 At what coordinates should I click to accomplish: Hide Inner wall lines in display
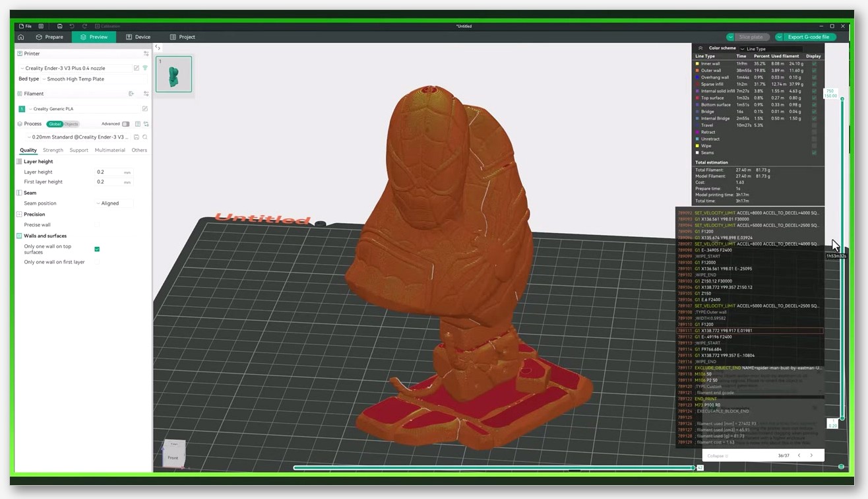(814, 63)
